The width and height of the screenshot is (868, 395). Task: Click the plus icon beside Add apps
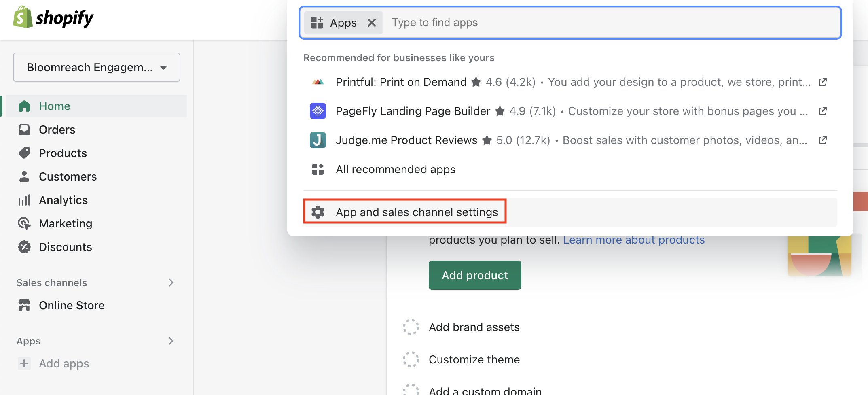24,363
